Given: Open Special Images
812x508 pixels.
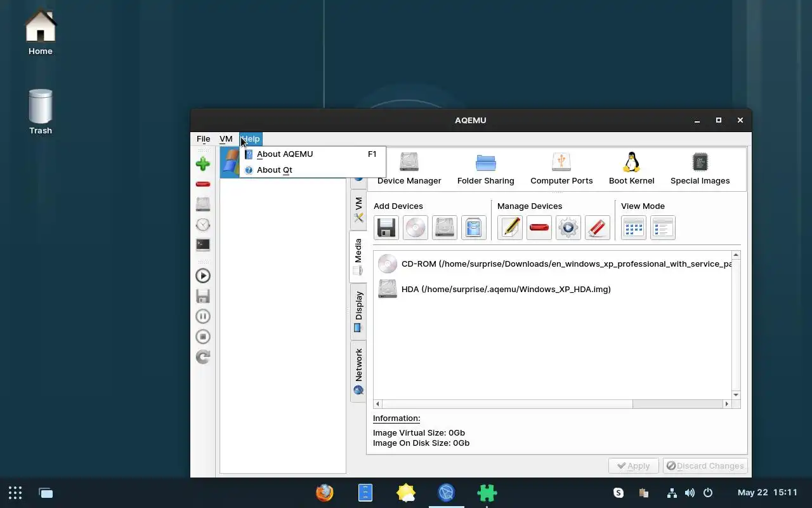Looking at the screenshot, I should click(700, 169).
